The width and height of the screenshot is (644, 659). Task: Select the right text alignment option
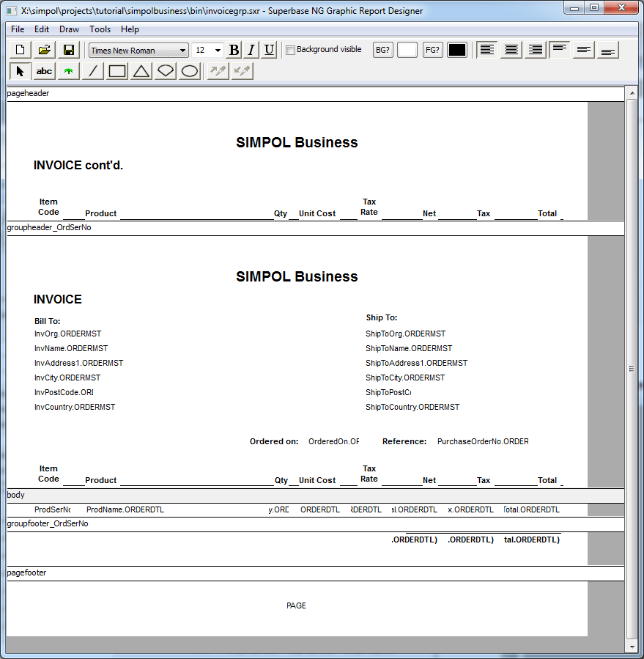534,49
